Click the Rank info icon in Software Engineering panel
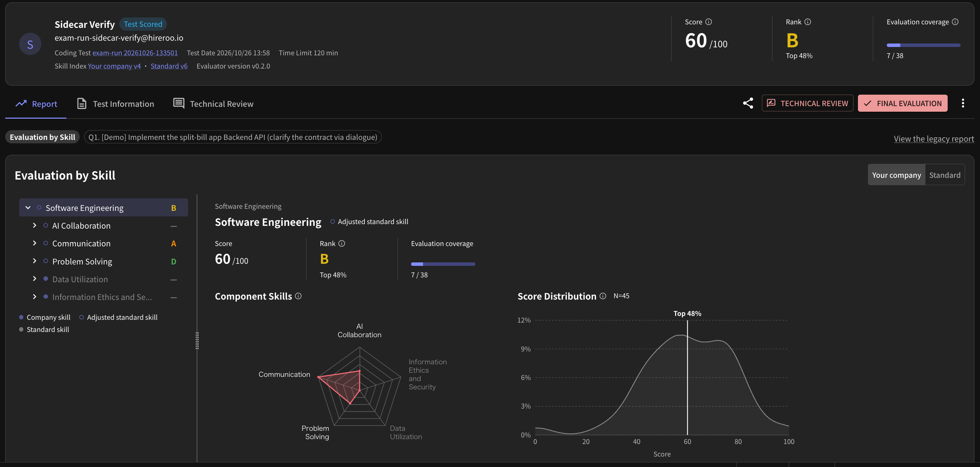980x467 pixels. coord(342,243)
